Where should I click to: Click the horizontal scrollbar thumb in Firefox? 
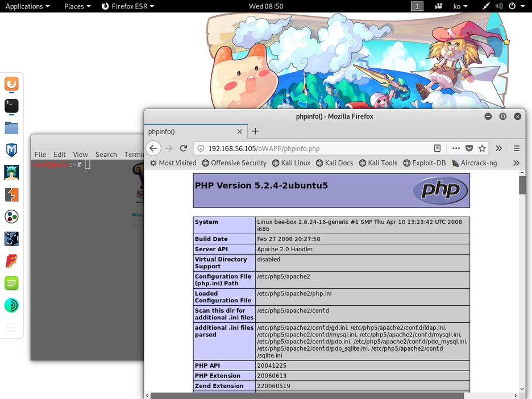tap(307, 396)
